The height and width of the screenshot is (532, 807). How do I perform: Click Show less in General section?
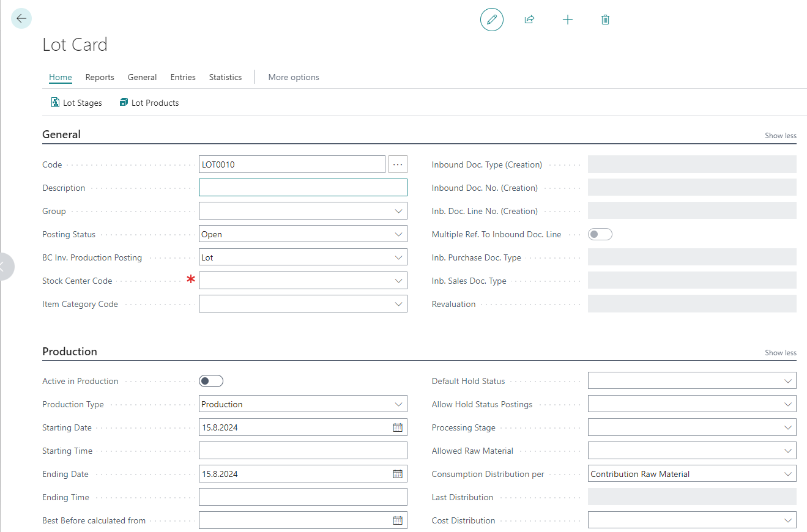click(x=780, y=136)
